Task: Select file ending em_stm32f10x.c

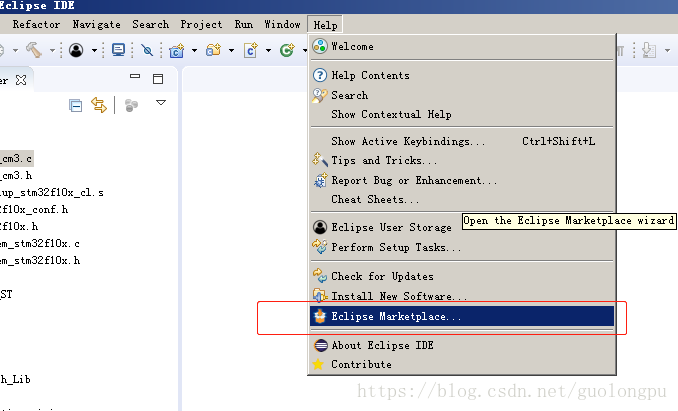Action: point(40,244)
